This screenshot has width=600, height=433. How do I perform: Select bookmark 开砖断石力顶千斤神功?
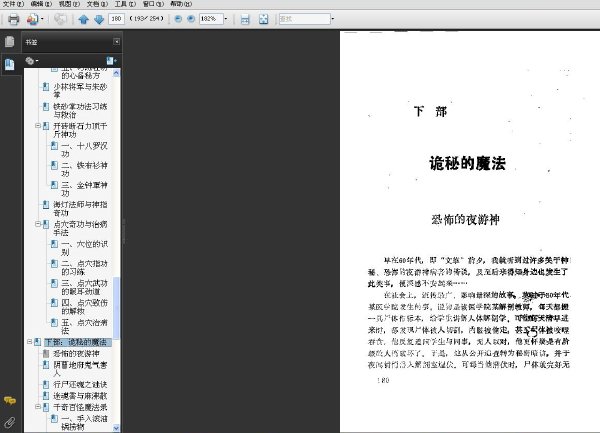pyautogui.click(x=80, y=130)
